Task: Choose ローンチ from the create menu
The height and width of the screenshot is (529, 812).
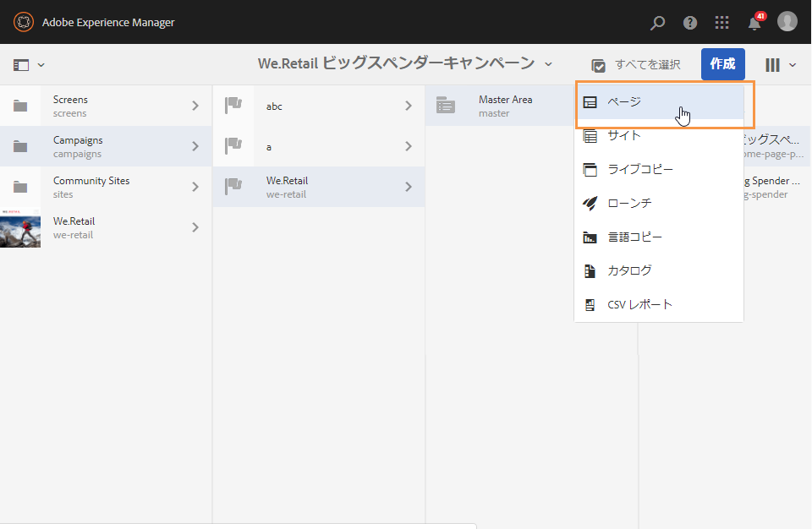Action: [659, 203]
